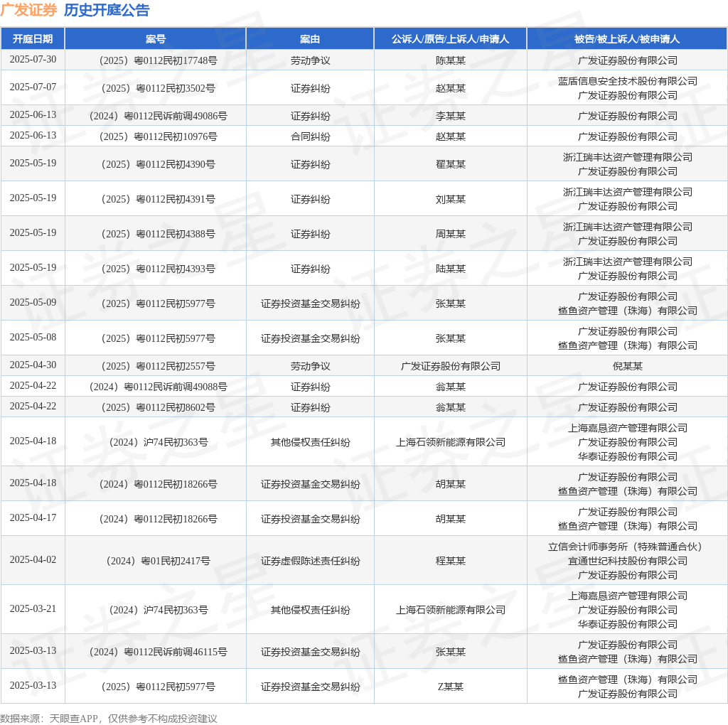
Task: Click 上海石领新能源有限公司 in the 2025-04-18 row
Action: tap(450, 442)
